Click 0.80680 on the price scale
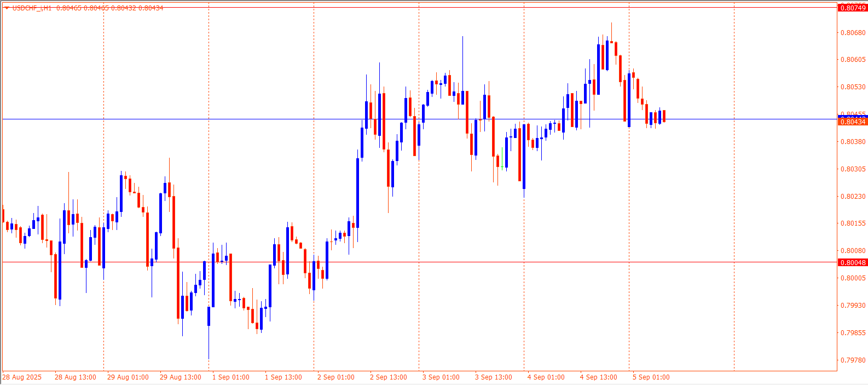The width and height of the screenshot is (868, 385). [x=853, y=33]
